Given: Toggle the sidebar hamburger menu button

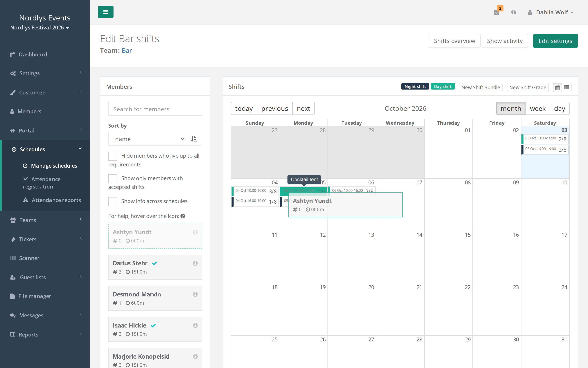Looking at the screenshot, I should [105, 12].
